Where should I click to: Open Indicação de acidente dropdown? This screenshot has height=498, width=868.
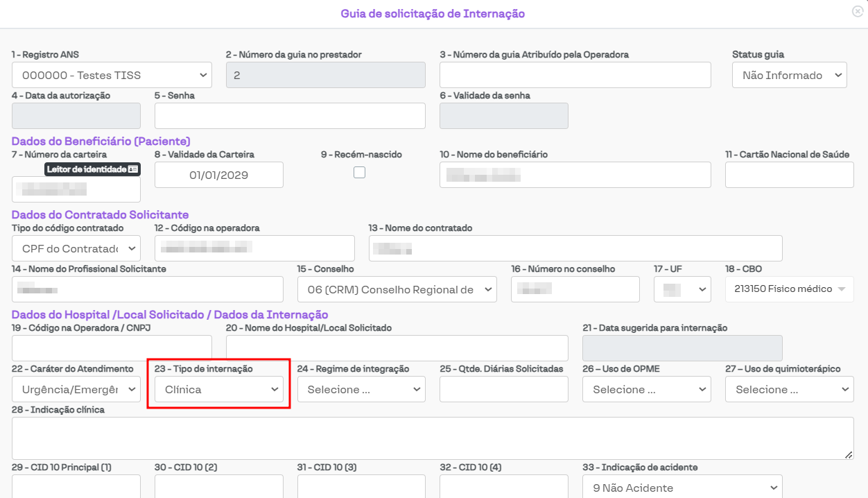(x=682, y=488)
